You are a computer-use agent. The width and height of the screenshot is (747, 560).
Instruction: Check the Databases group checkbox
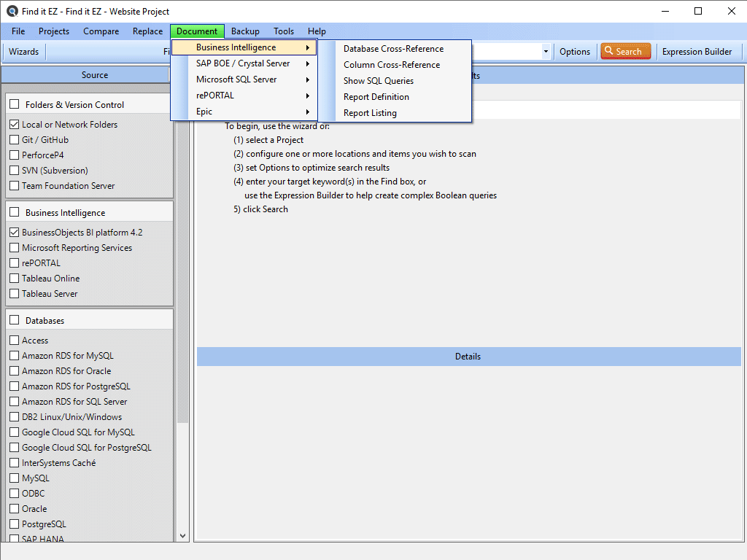click(15, 320)
